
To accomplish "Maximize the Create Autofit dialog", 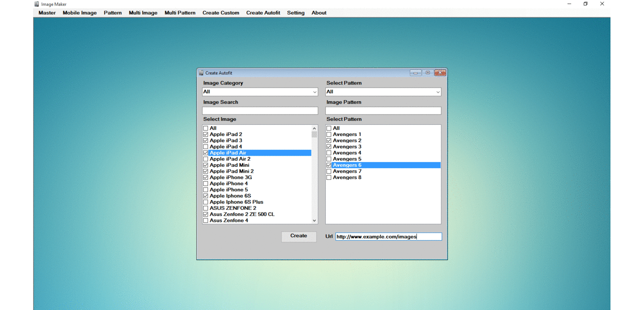I will (428, 73).
